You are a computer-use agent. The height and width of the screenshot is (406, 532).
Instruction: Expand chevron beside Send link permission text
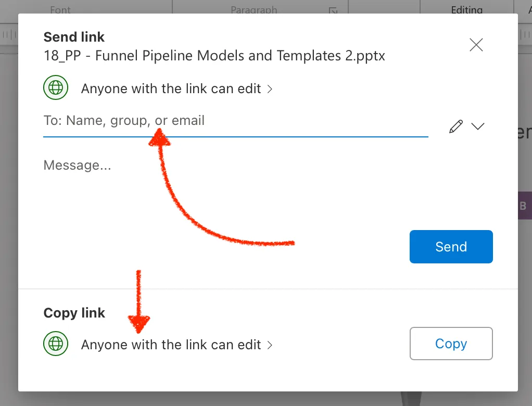point(270,89)
